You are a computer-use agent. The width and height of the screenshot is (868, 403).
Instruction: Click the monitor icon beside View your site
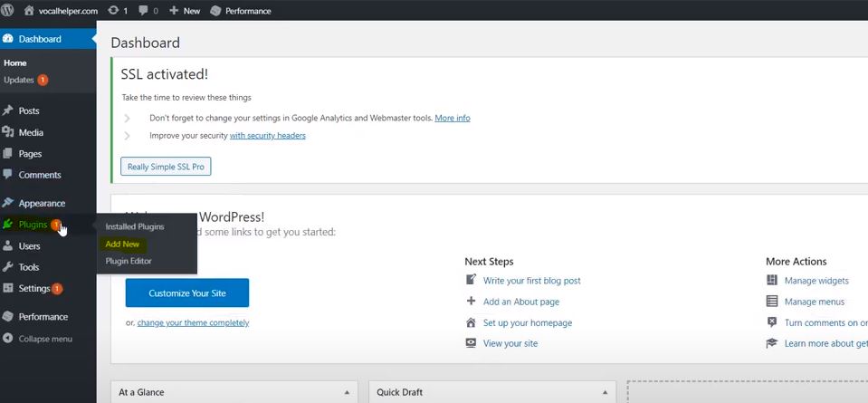click(x=471, y=343)
